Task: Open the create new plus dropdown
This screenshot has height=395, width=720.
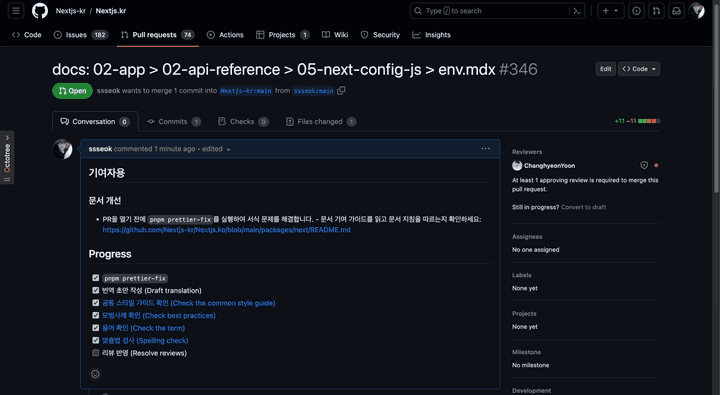Action: [610, 11]
